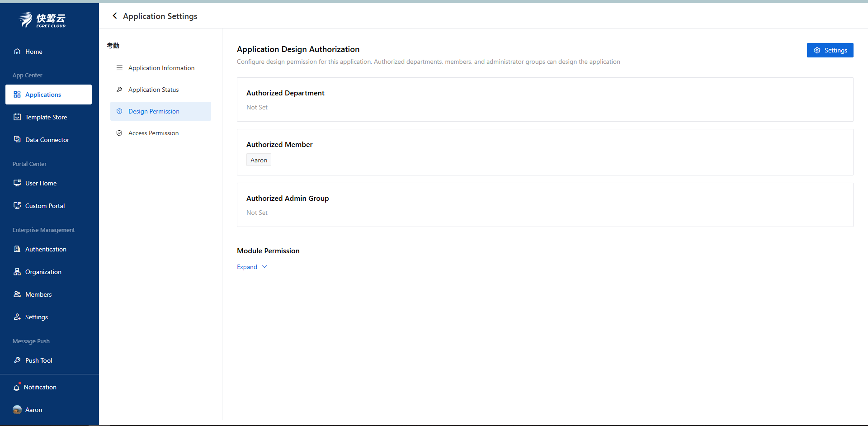Click the Template Store icon
The height and width of the screenshot is (426, 868).
click(x=17, y=117)
